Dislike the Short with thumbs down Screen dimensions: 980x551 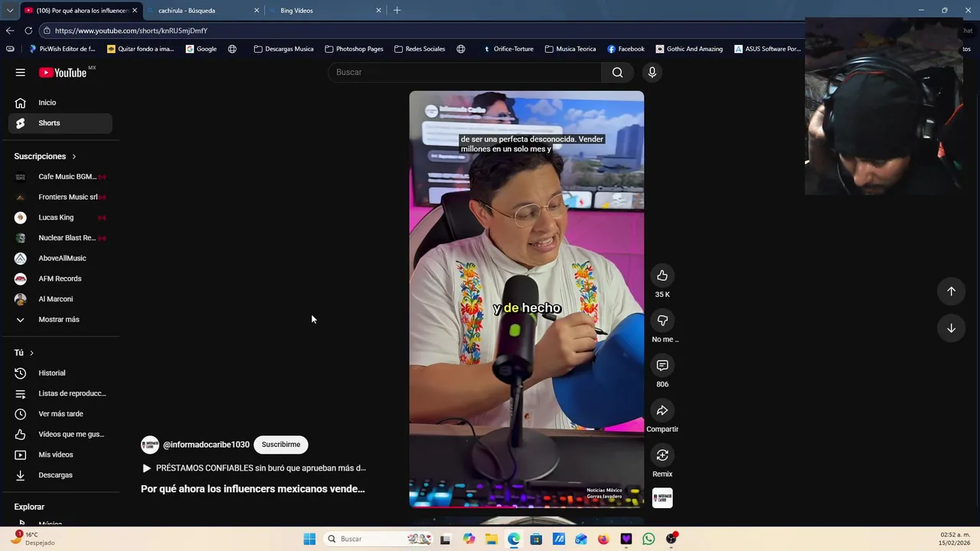[x=662, y=321]
